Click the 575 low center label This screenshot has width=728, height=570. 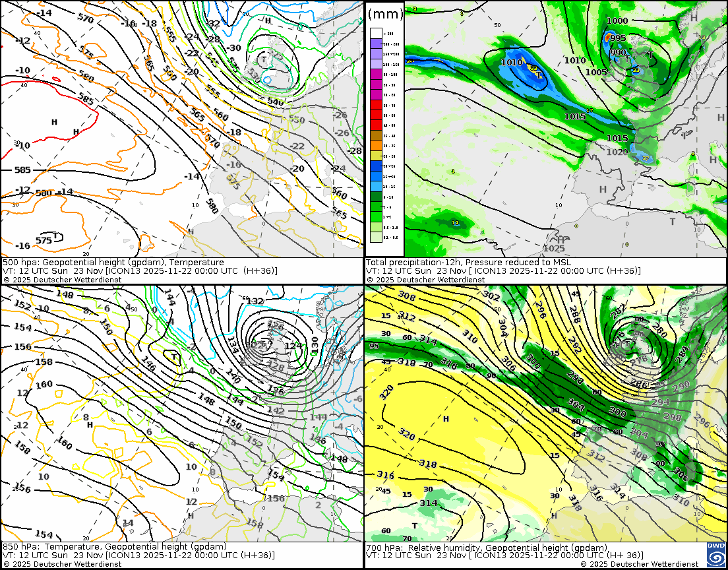click(x=45, y=240)
